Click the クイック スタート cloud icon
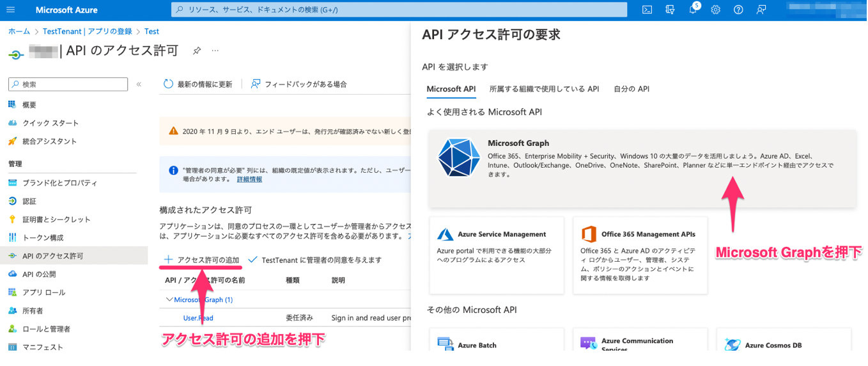Image resolution: width=868 pixels, height=366 pixels. 12,123
